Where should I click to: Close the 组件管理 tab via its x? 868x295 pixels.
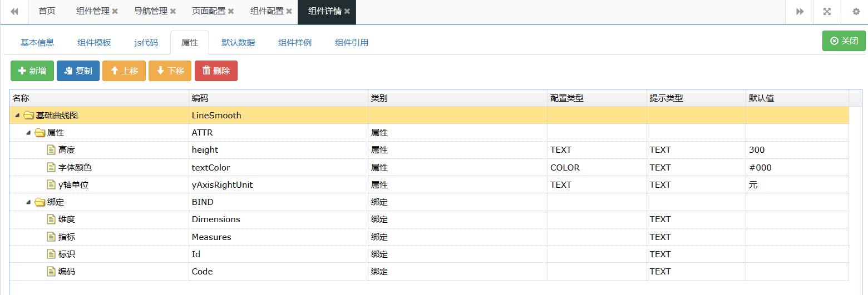click(115, 11)
